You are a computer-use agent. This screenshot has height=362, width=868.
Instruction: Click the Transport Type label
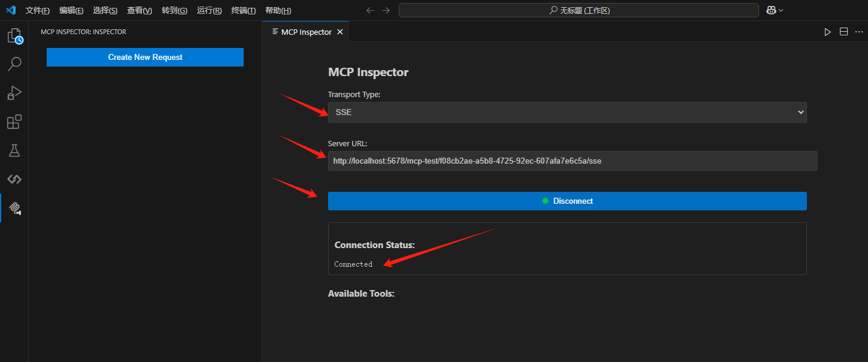(354, 95)
